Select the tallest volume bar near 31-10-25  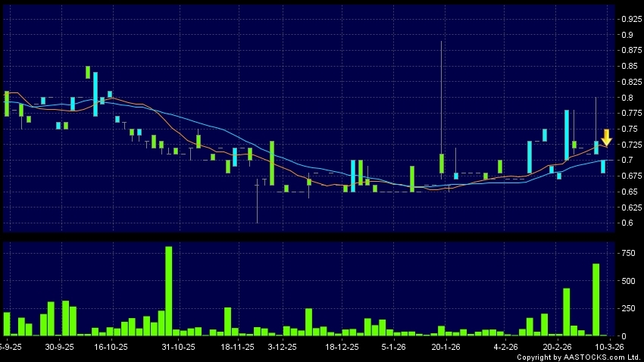click(x=169, y=291)
